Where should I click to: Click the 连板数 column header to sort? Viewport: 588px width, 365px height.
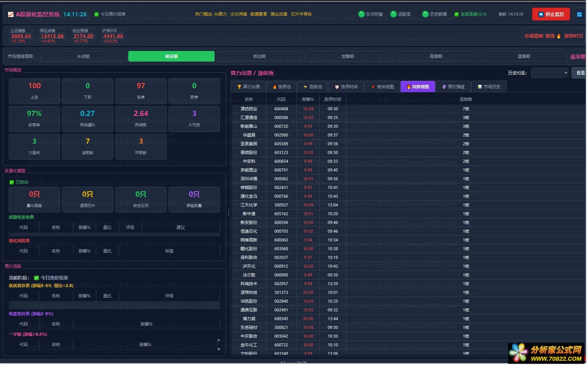point(466,99)
